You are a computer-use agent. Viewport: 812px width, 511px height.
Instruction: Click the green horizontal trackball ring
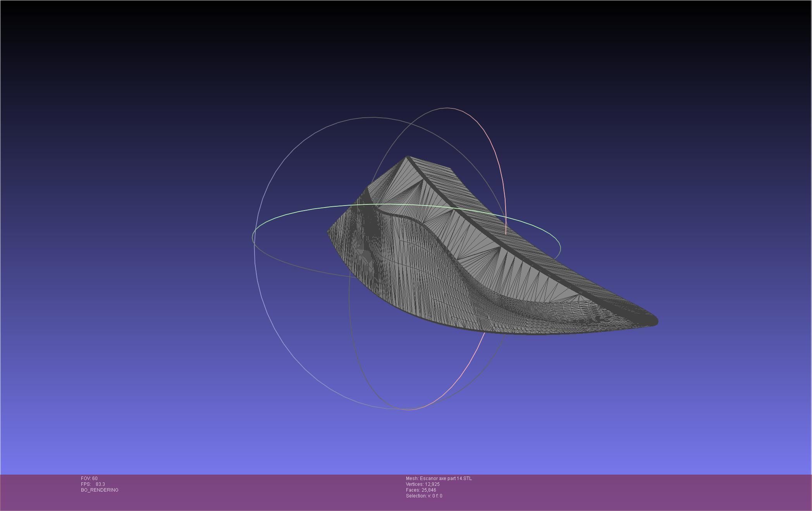tap(406, 205)
